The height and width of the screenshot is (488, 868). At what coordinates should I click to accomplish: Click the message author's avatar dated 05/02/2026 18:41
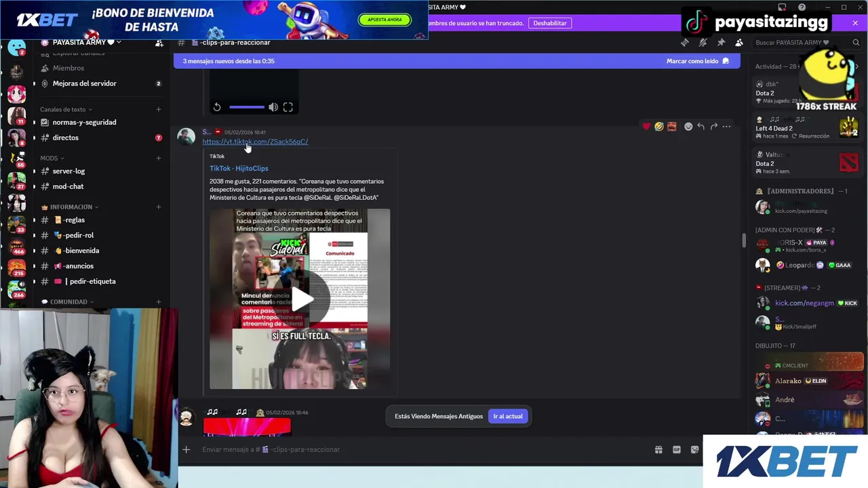[x=186, y=137]
